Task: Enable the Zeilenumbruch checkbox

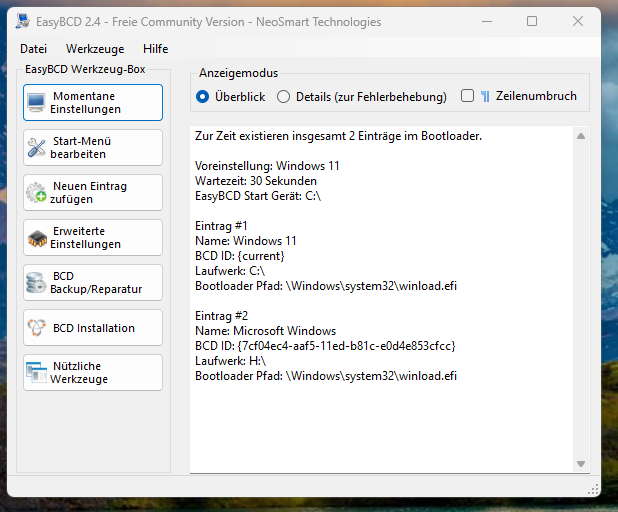Action: [x=467, y=96]
